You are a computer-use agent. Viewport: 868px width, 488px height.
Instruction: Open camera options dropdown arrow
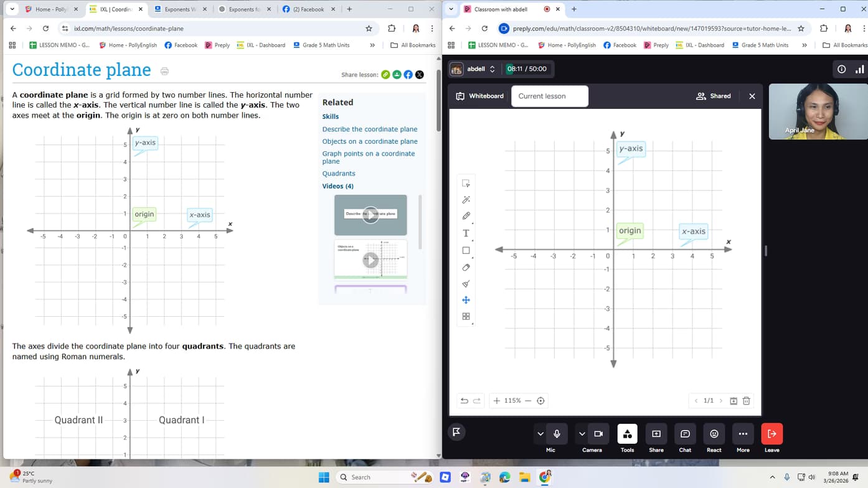582,434
